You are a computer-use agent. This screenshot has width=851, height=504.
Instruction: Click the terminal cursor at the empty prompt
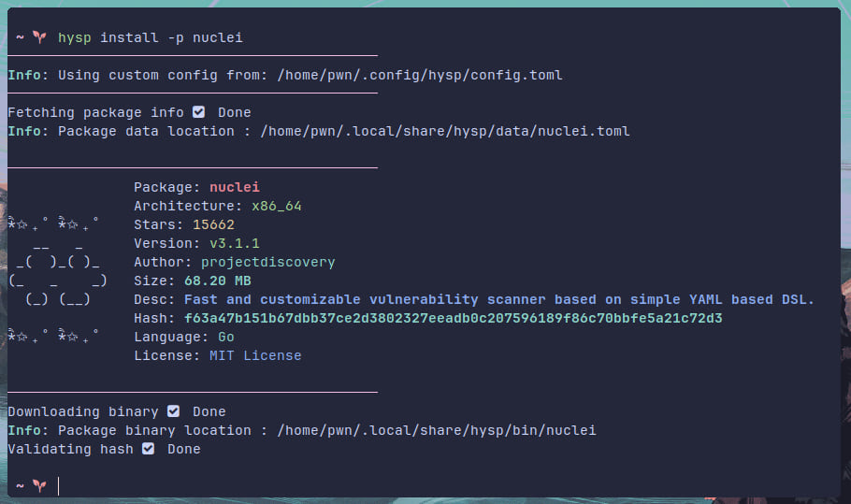point(58,485)
